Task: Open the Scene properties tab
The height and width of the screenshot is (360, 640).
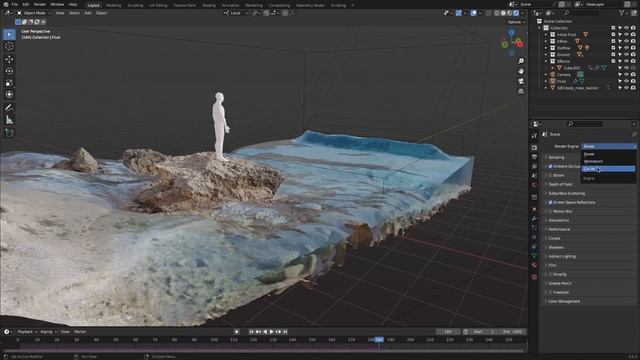Action: pyautogui.click(x=534, y=176)
